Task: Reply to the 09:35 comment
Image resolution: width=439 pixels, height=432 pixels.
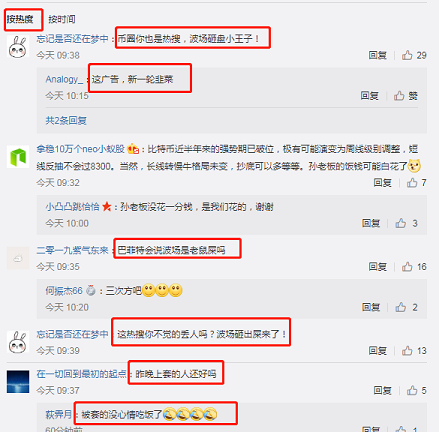Action: click(x=377, y=267)
